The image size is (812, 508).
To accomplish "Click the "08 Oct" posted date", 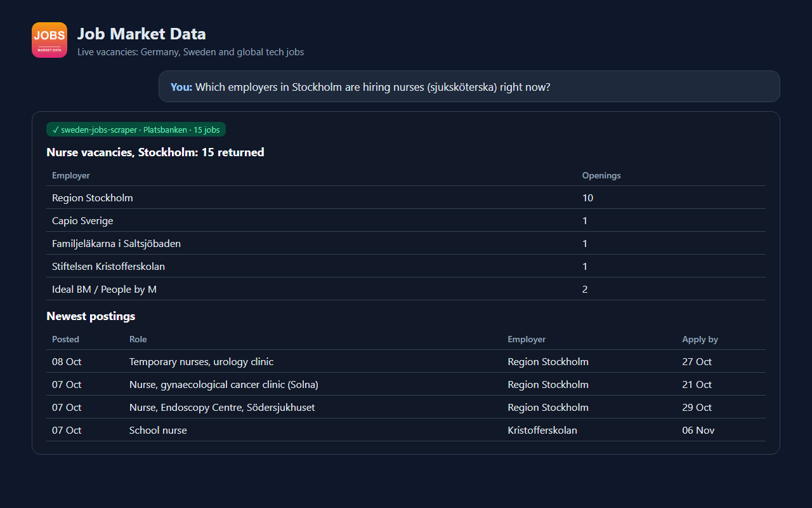I will [67, 361].
